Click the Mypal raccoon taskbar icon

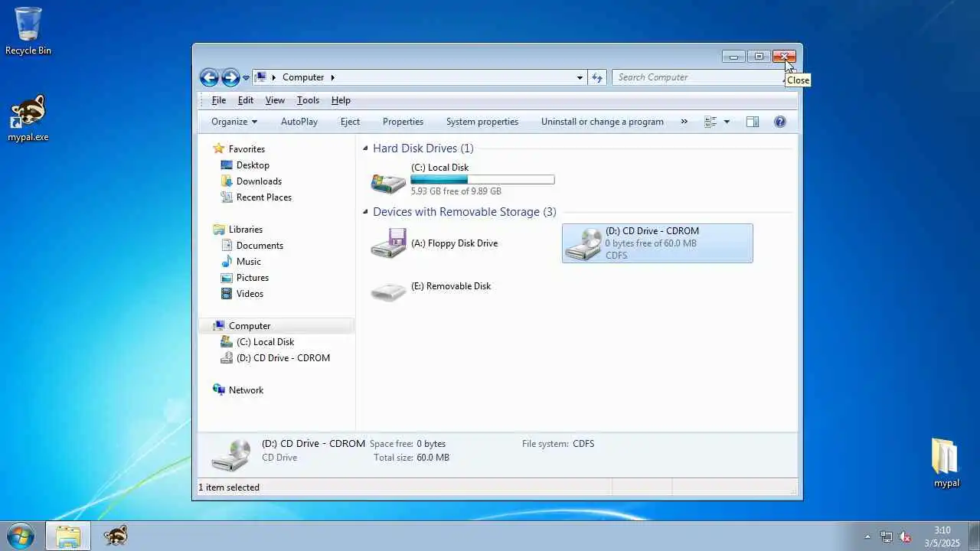(116, 536)
